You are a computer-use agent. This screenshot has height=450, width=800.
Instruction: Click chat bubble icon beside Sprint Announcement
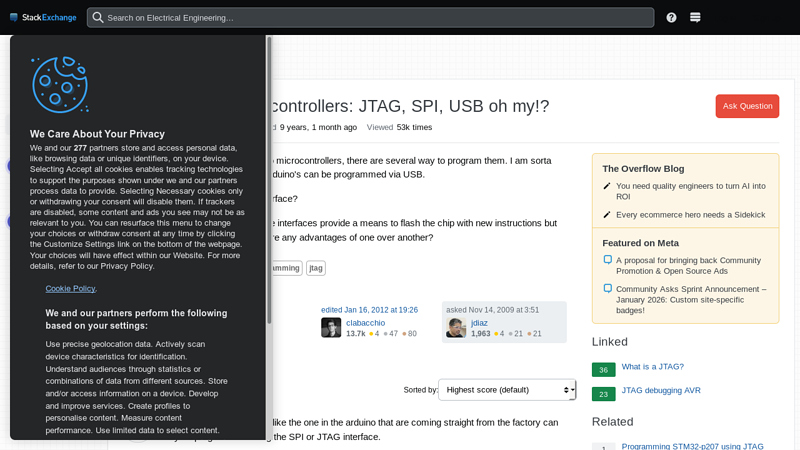pos(607,289)
